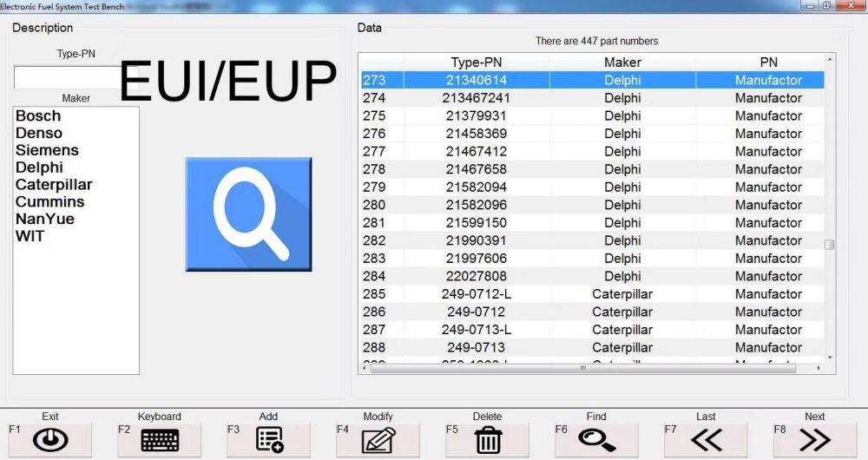
Task: Open the F2 on-screen Keyboard icon
Action: click(160, 440)
